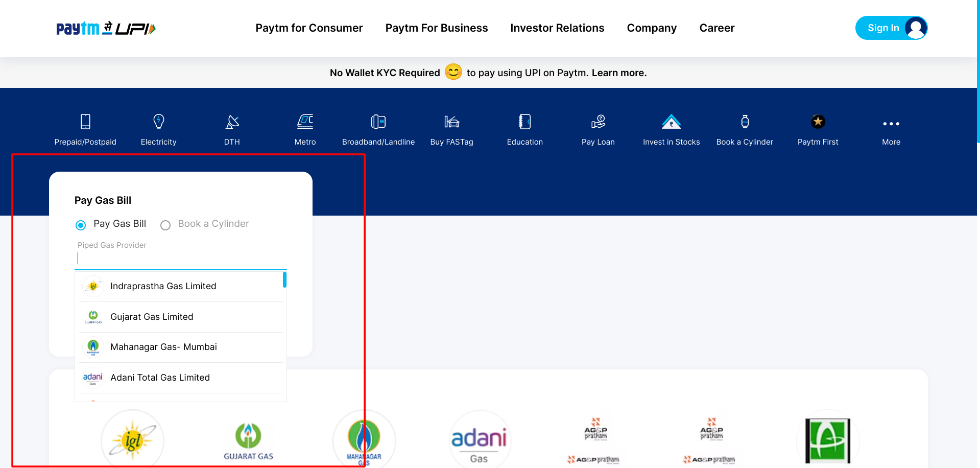
Task: Select the Pay Gas Bill radio button
Action: (x=81, y=225)
